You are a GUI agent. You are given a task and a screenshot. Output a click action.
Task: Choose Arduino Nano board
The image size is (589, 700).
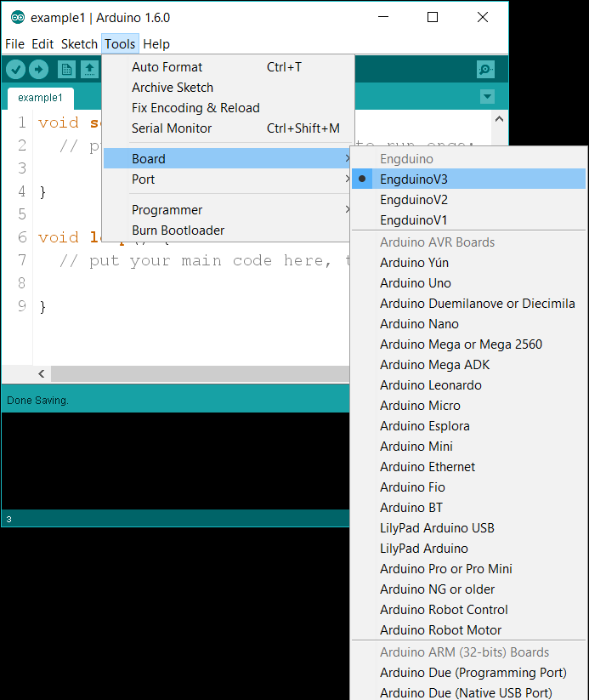click(468, 324)
